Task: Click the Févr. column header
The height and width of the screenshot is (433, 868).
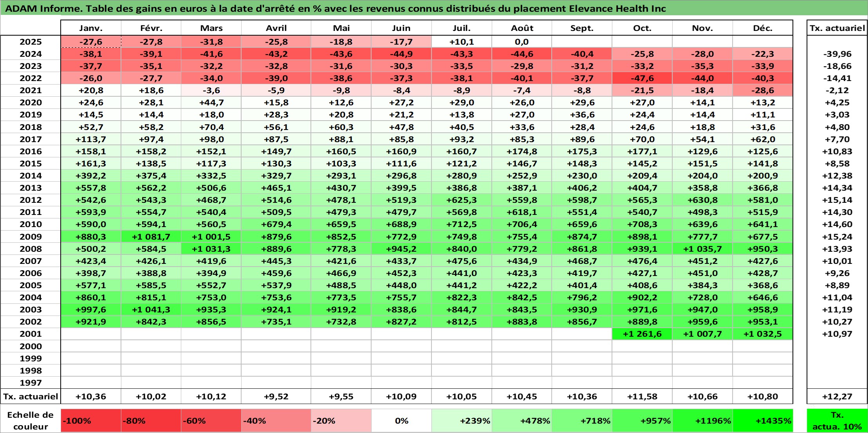Action: click(x=151, y=28)
